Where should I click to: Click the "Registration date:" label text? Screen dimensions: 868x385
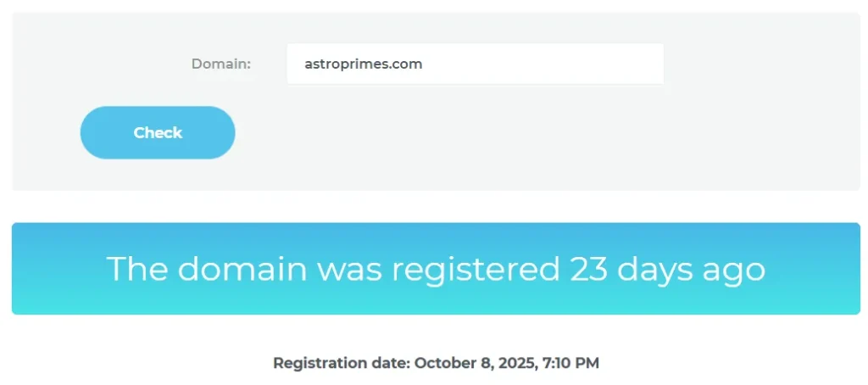[x=341, y=363]
